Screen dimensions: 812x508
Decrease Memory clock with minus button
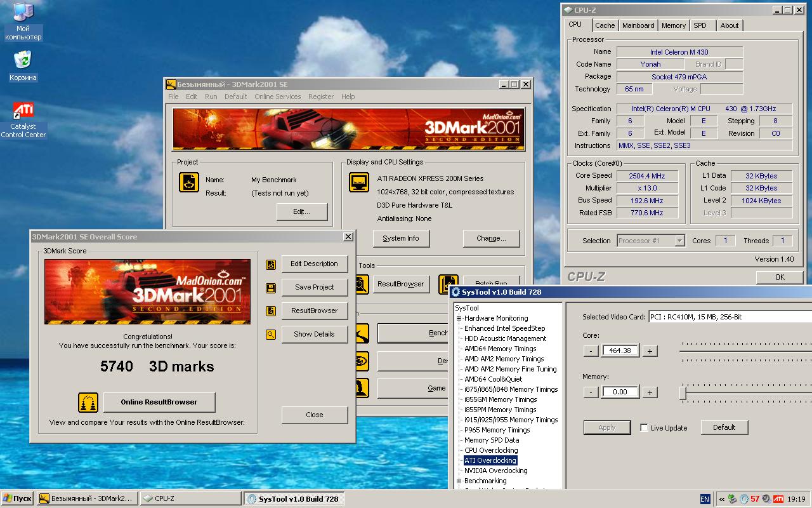point(591,392)
